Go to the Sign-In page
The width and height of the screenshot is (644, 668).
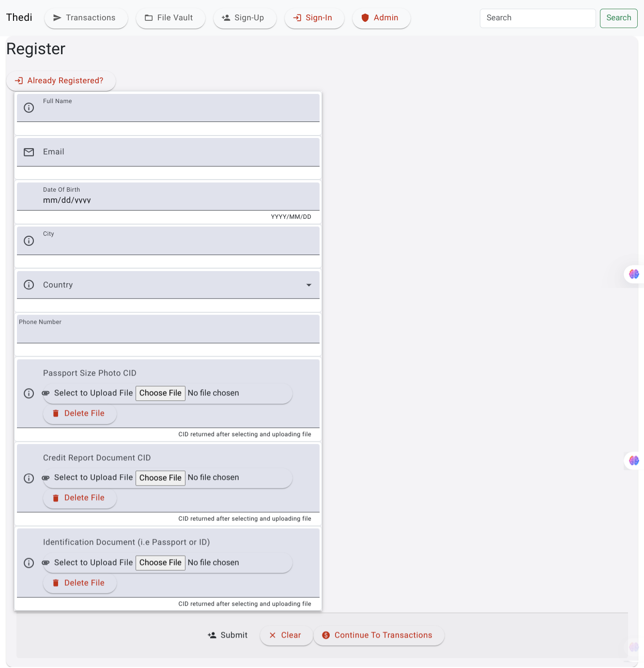[314, 18]
